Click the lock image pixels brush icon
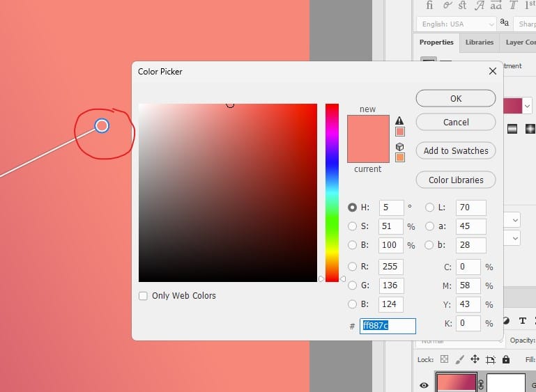This screenshot has height=392, width=536. (x=459, y=360)
